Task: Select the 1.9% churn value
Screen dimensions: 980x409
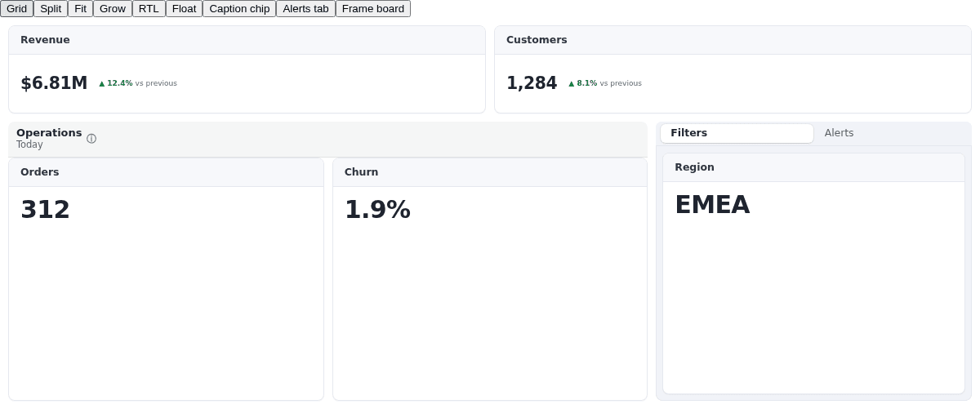Action: point(377,210)
